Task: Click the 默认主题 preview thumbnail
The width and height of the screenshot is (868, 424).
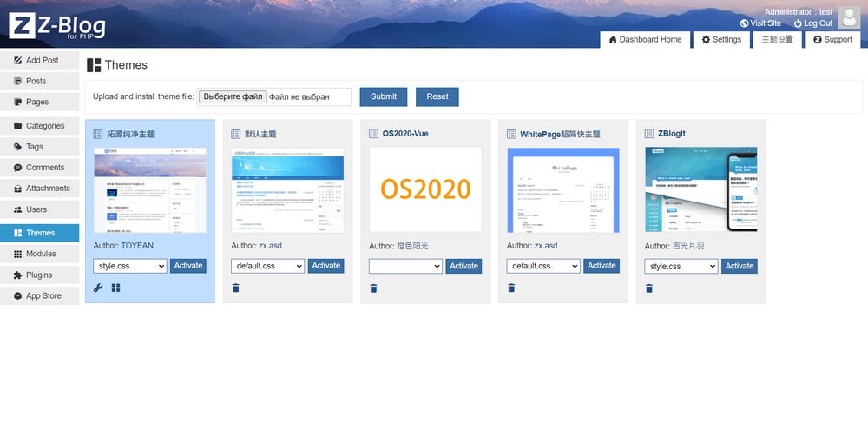Action: coord(288,189)
